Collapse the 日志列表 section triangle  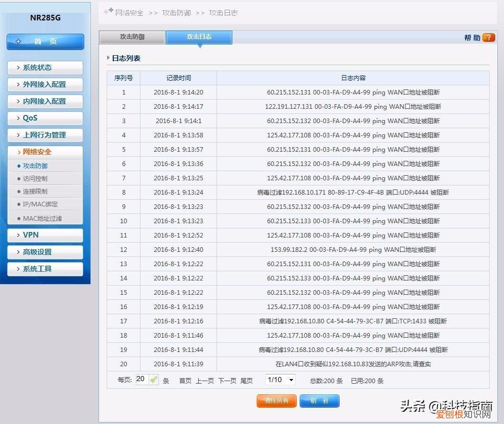[108, 58]
